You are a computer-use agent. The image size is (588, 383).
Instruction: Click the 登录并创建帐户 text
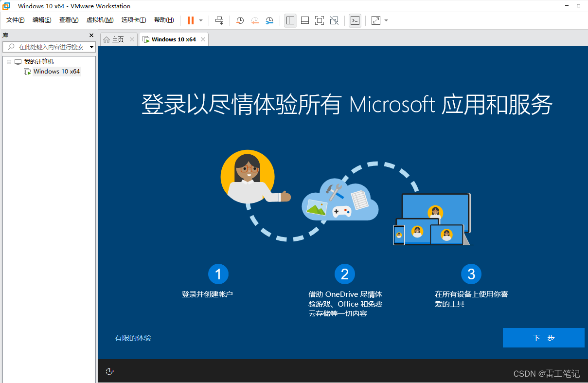click(207, 294)
